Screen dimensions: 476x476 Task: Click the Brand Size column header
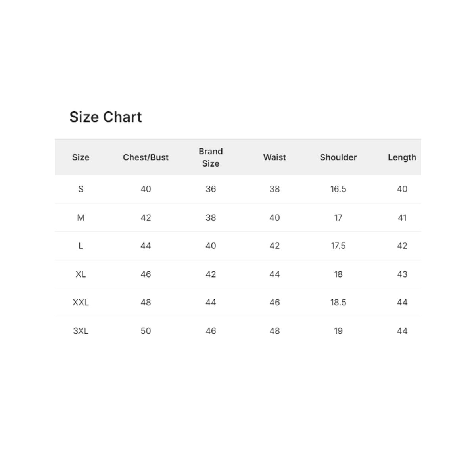211,157
